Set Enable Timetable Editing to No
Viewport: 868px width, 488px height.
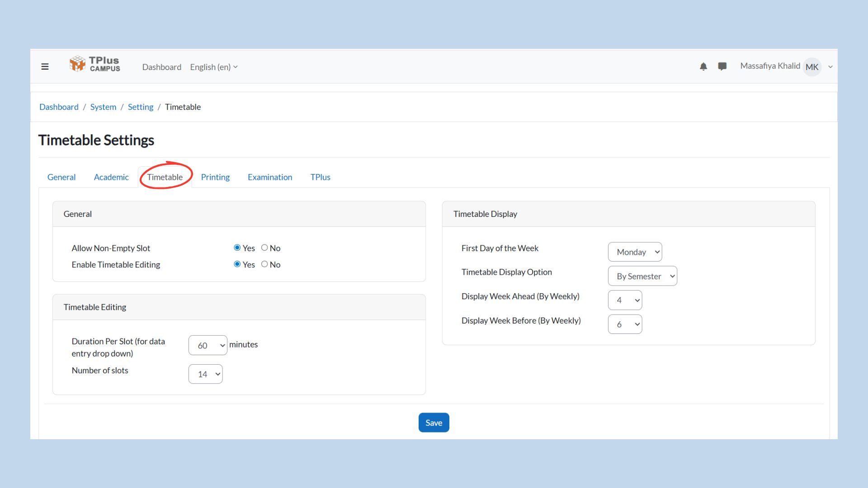264,264
